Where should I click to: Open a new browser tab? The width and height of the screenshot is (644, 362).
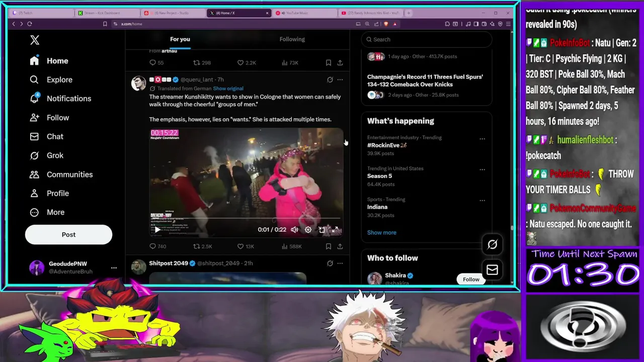tap(409, 13)
